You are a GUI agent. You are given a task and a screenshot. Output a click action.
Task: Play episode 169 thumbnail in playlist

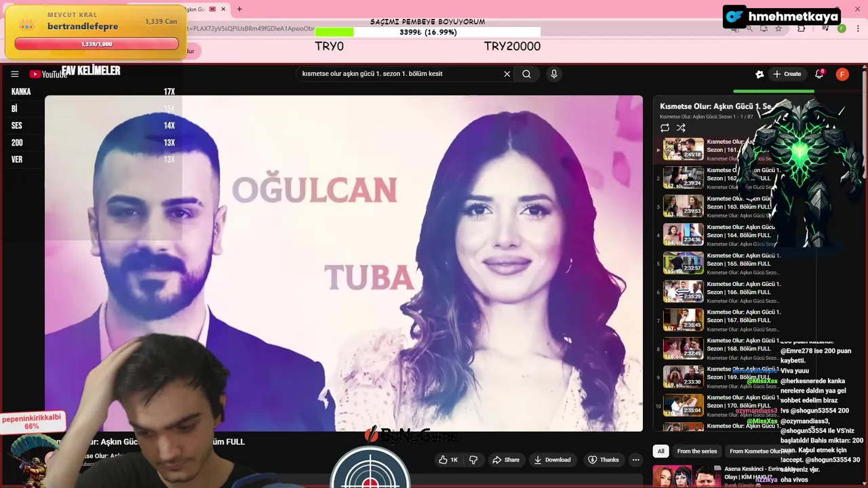(683, 377)
